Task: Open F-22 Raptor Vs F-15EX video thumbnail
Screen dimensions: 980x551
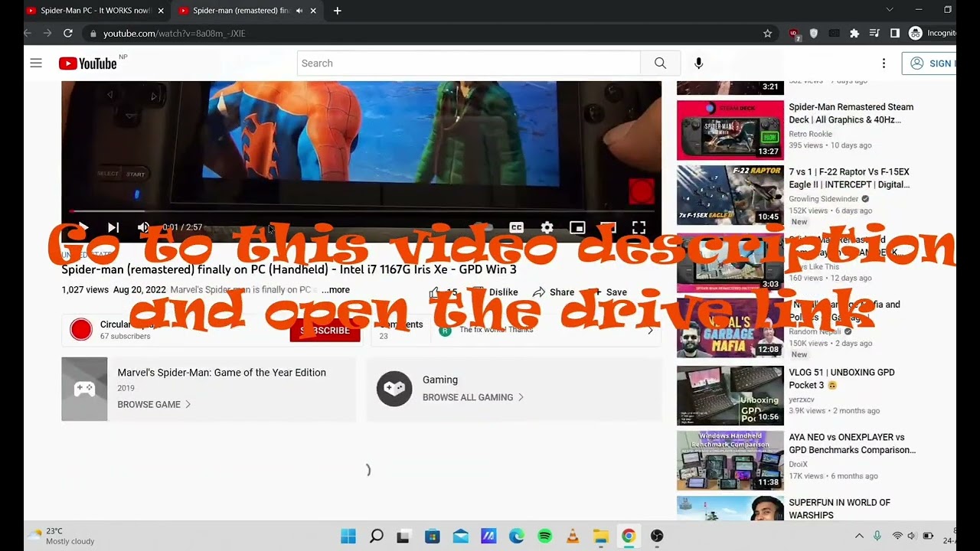Action: coord(730,195)
